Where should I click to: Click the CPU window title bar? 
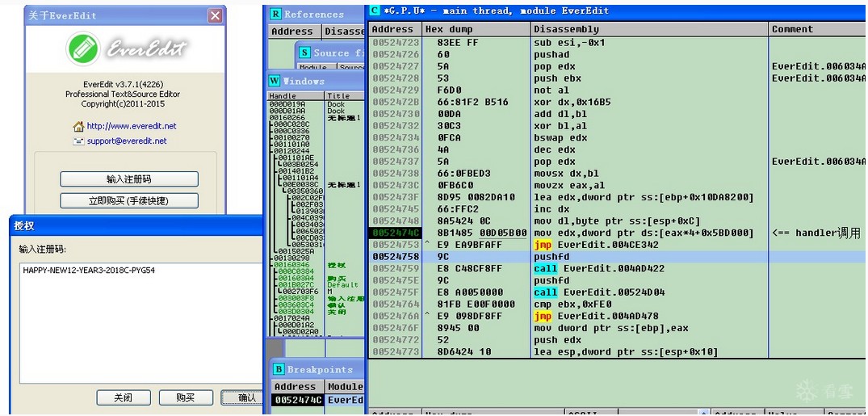(617, 11)
